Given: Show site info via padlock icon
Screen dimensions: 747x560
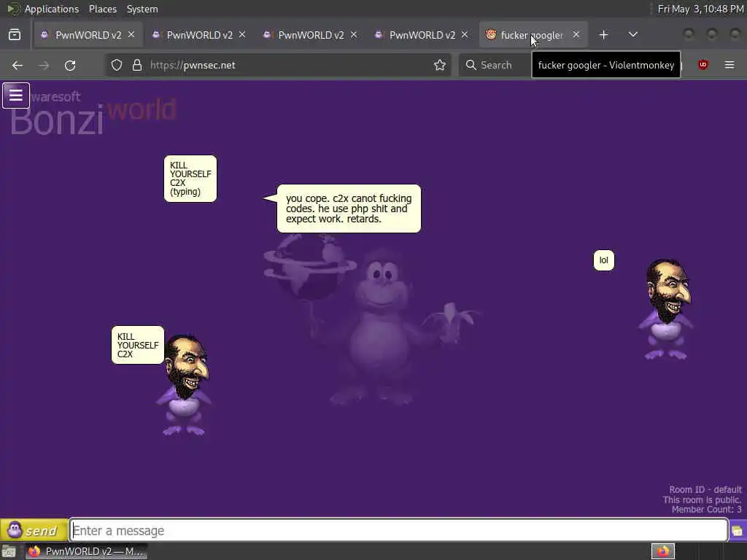Looking at the screenshot, I should [x=137, y=65].
